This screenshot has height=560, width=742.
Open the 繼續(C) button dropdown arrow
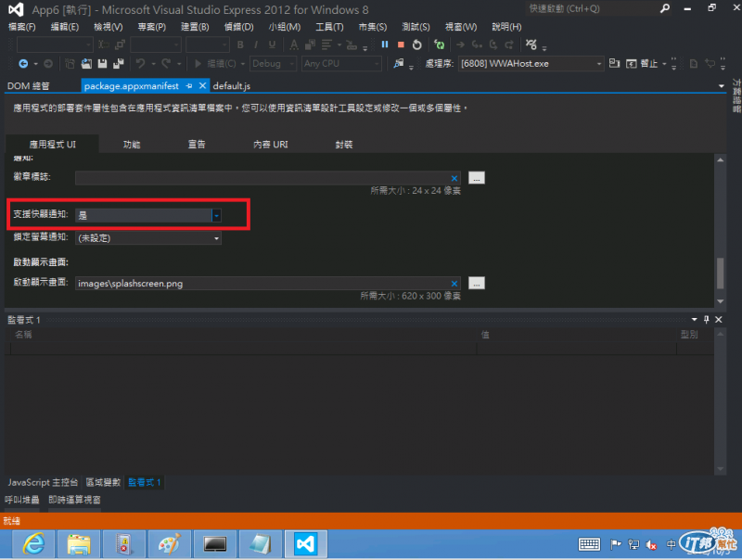243,63
